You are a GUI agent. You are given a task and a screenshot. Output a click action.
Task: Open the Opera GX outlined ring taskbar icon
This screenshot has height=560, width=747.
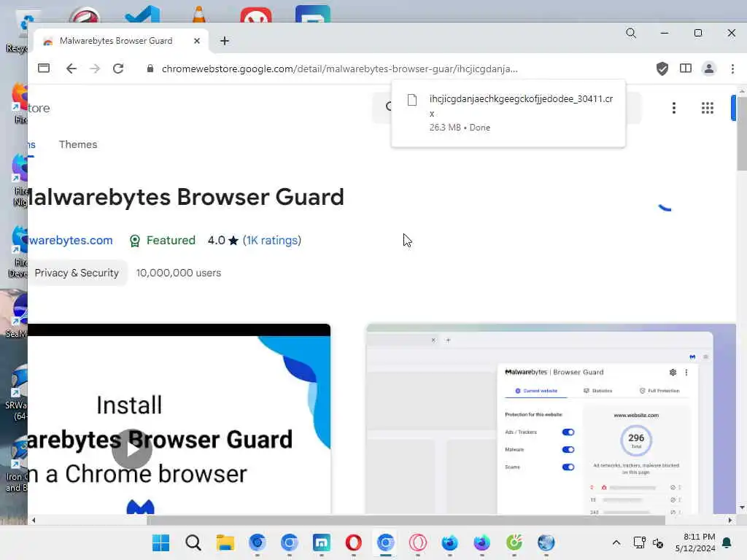click(x=418, y=542)
